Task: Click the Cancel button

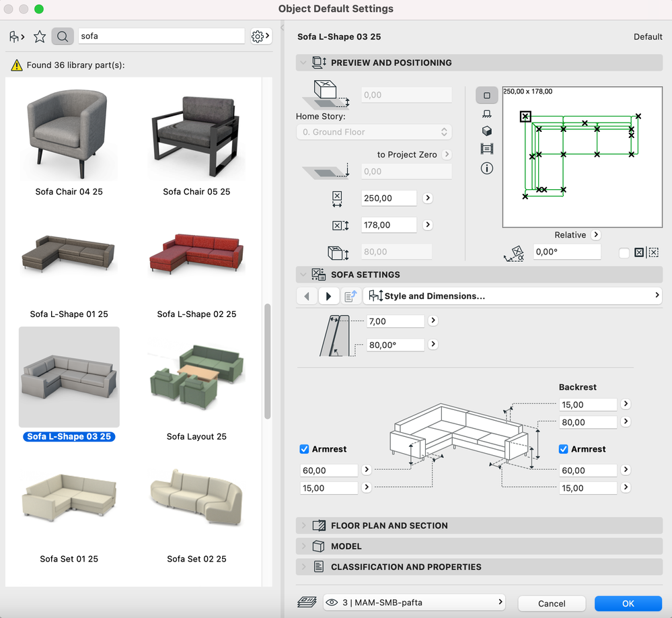Action: 552,603
